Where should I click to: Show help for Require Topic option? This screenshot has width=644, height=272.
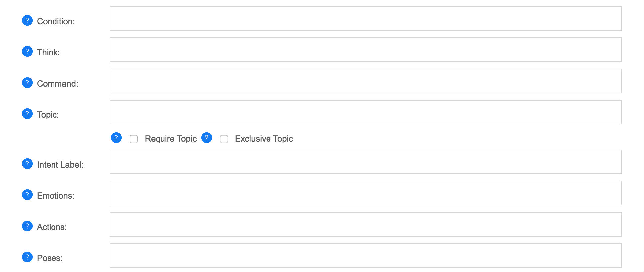click(x=116, y=138)
